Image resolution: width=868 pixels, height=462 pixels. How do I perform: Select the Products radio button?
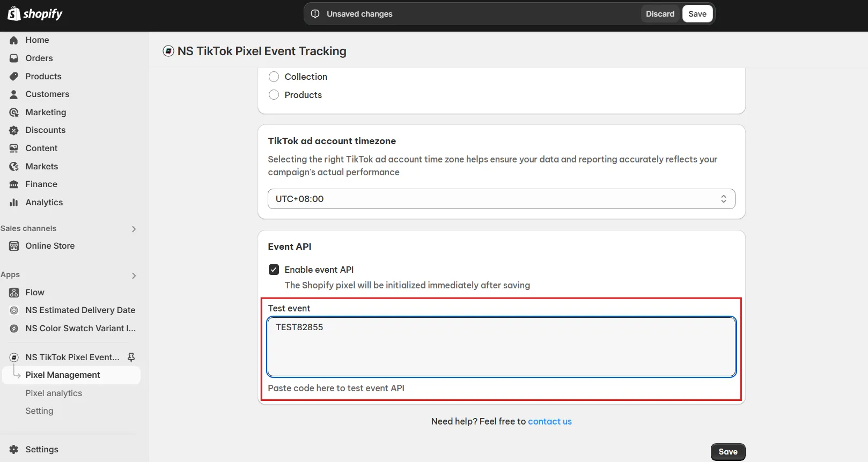[274, 95]
